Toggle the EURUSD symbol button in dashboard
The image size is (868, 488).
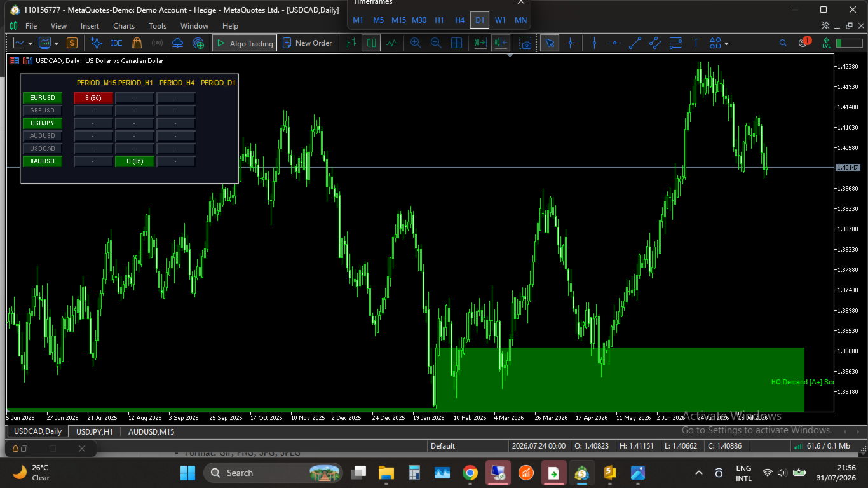tap(43, 98)
